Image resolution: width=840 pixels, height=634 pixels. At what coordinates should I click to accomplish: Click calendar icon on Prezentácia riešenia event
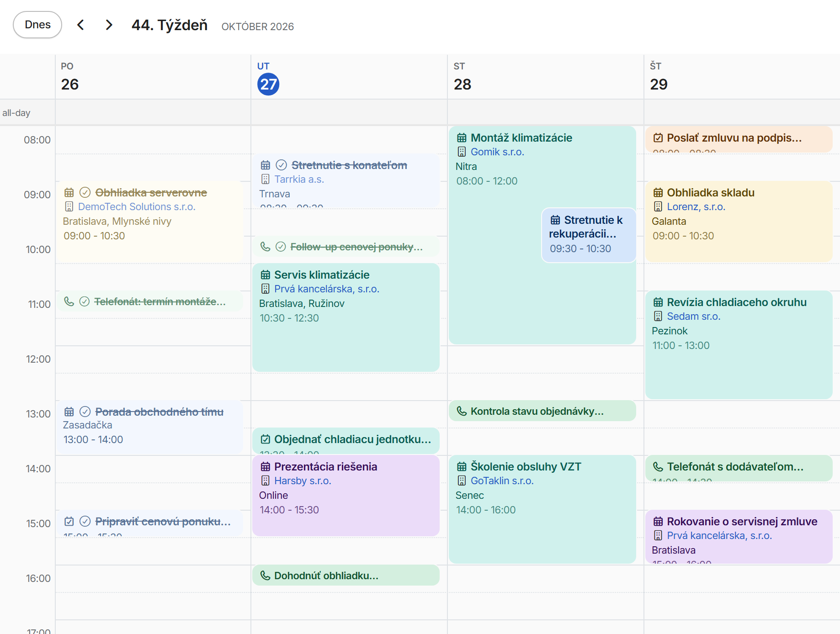(266, 466)
